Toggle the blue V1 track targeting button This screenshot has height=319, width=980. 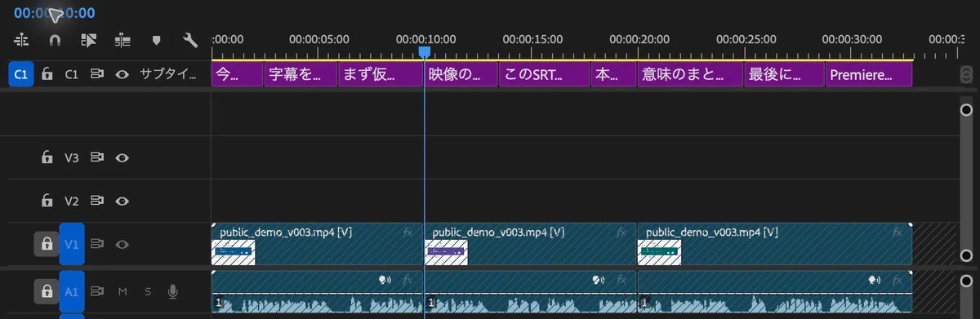tap(72, 244)
